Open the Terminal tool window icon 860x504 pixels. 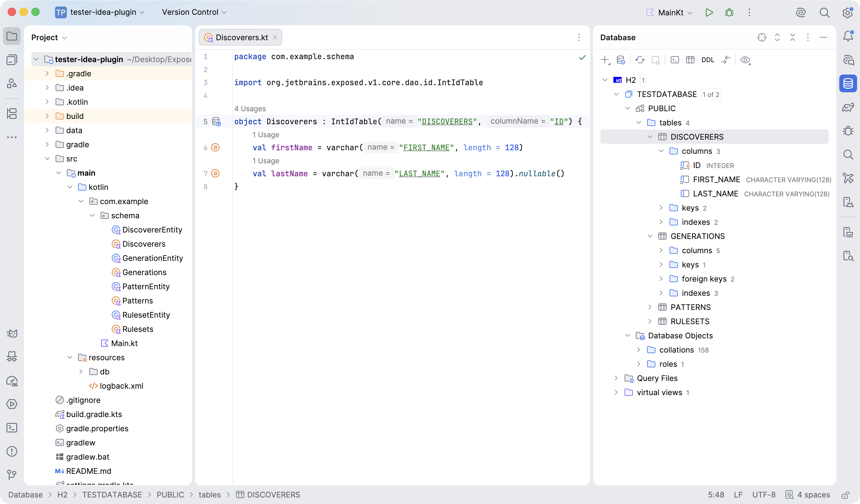click(x=12, y=428)
